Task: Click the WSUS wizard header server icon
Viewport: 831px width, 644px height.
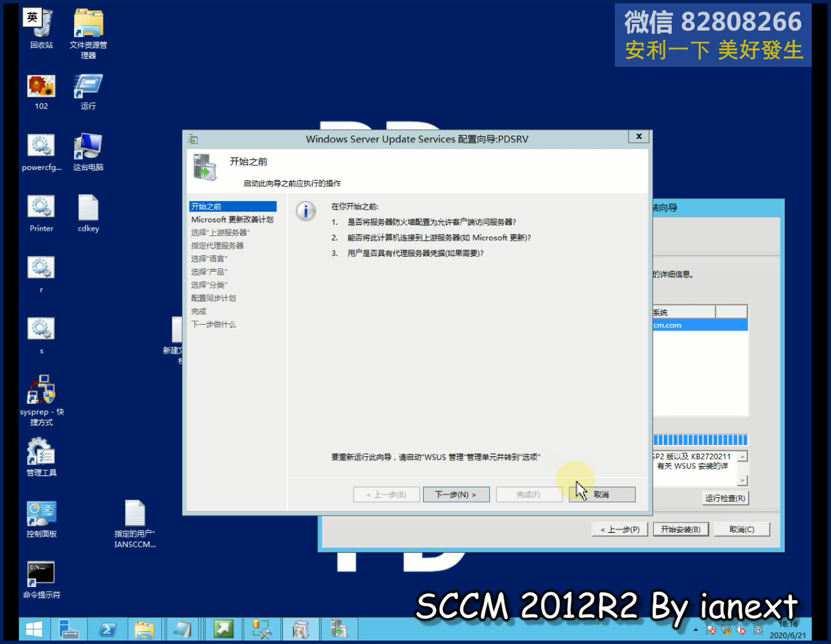Action: click(205, 168)
